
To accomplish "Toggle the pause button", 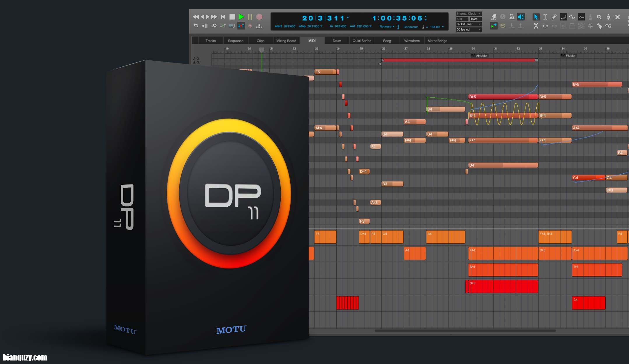I will tap(250, 17).
